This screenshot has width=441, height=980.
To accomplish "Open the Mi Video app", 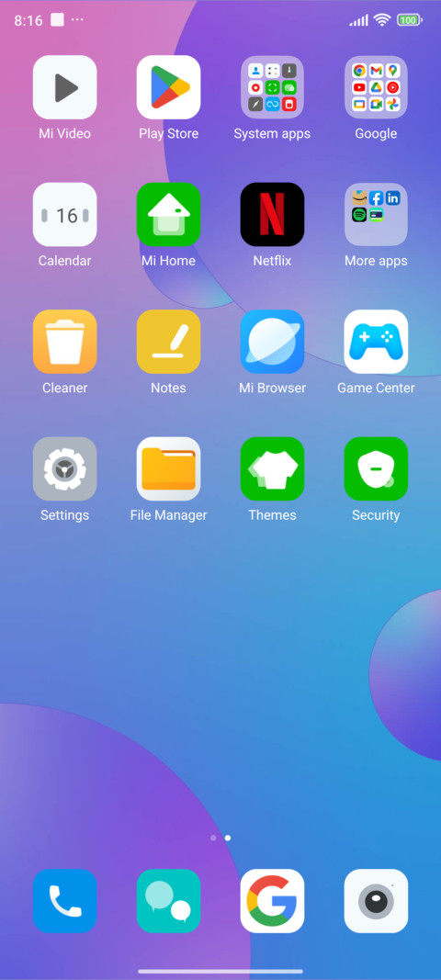I will pyautogui.click(x=65, y=87).
